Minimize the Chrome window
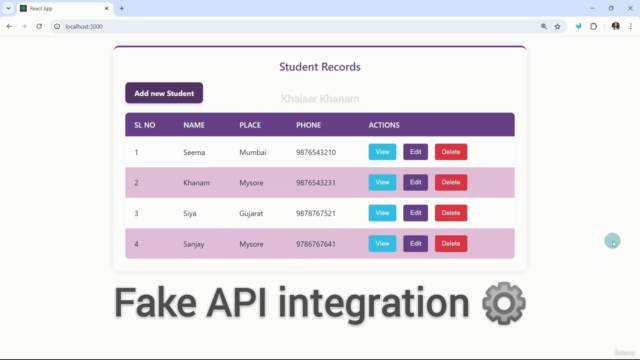640x360 pixels. click(x=592, y=8)
